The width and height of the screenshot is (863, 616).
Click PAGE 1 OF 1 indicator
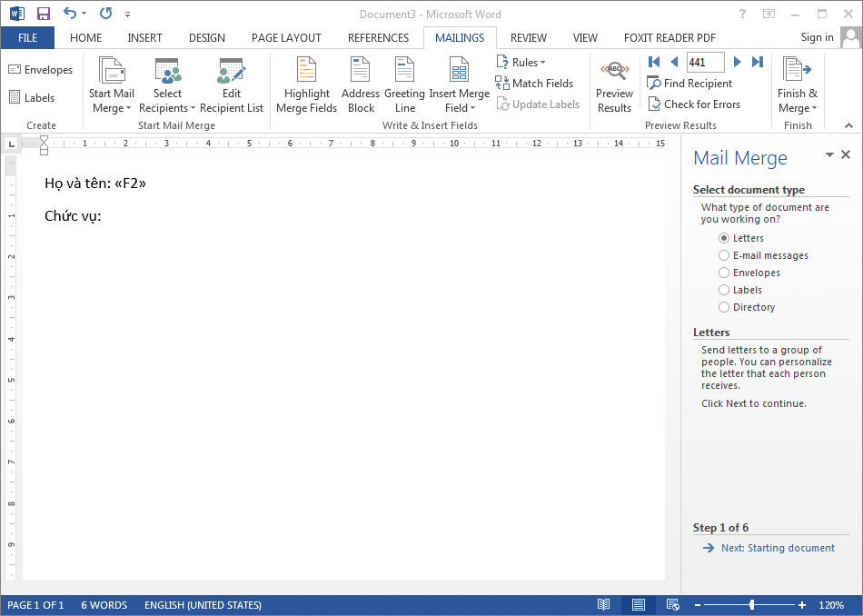[x=35, y=605]
